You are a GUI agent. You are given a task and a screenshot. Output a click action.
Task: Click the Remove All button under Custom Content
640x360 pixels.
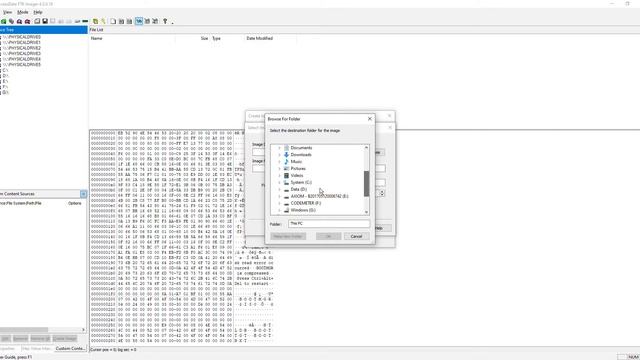40,338
